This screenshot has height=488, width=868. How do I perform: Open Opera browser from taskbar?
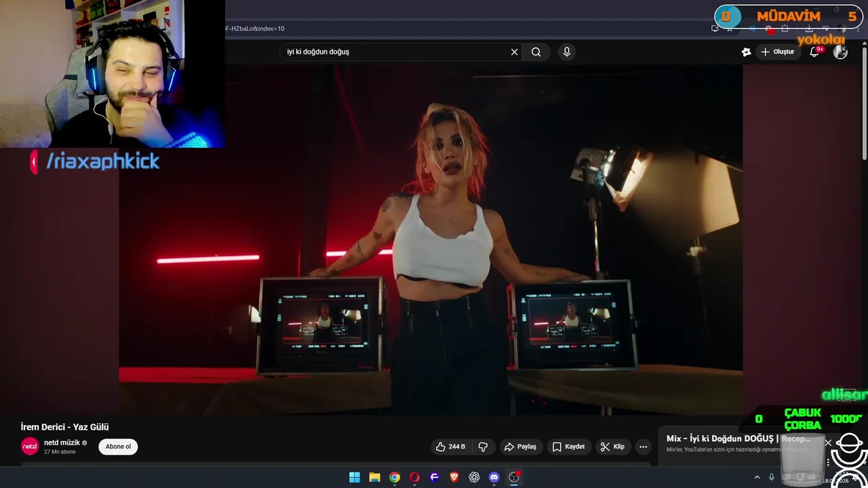pos(414,477)
